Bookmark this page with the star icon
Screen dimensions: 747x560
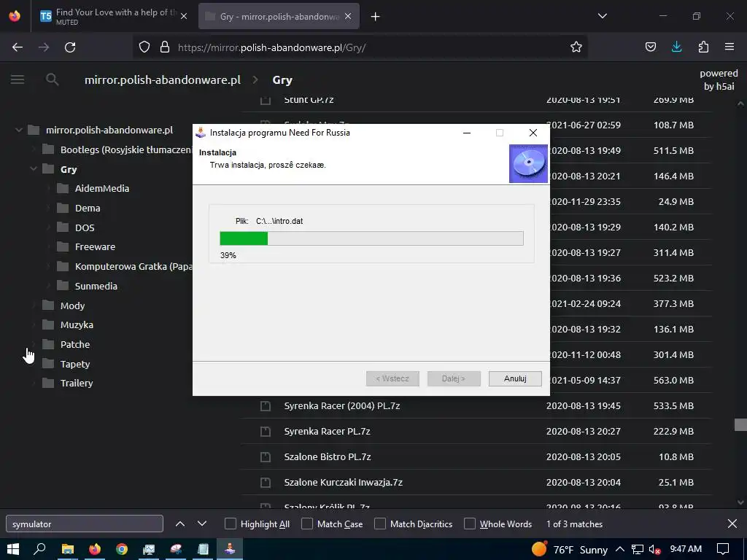[576, 47]
